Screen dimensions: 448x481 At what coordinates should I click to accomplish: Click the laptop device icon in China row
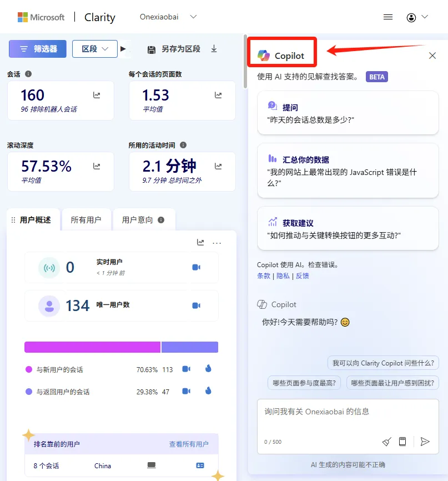(x=152, y=465)
